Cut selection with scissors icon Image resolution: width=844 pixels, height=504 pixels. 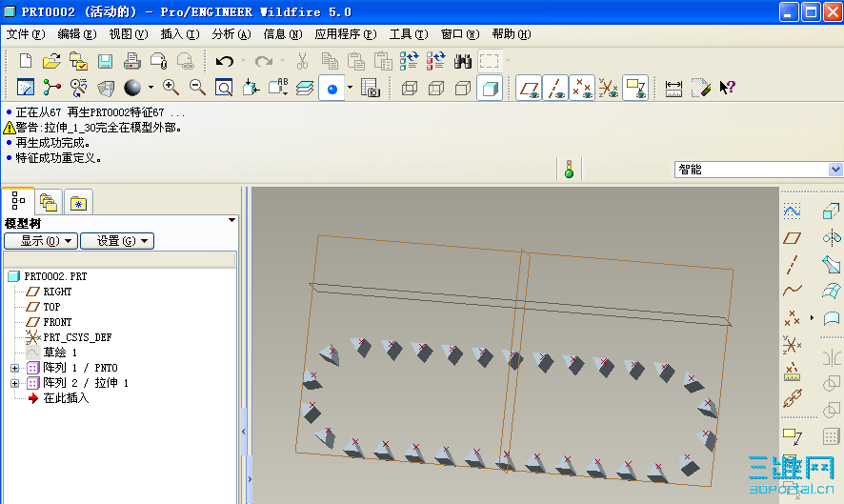tap(303, 61)
